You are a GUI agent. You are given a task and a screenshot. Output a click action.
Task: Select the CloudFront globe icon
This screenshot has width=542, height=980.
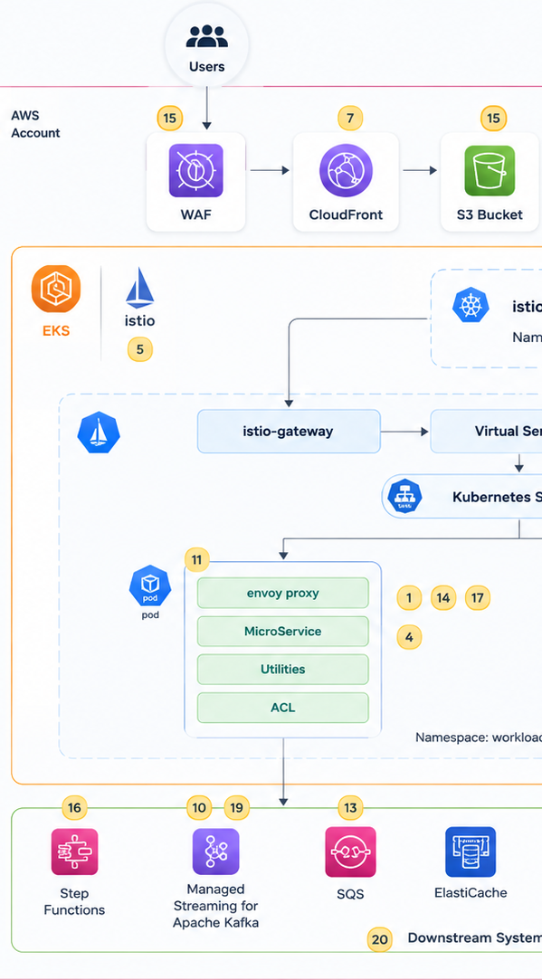point(346,171)
